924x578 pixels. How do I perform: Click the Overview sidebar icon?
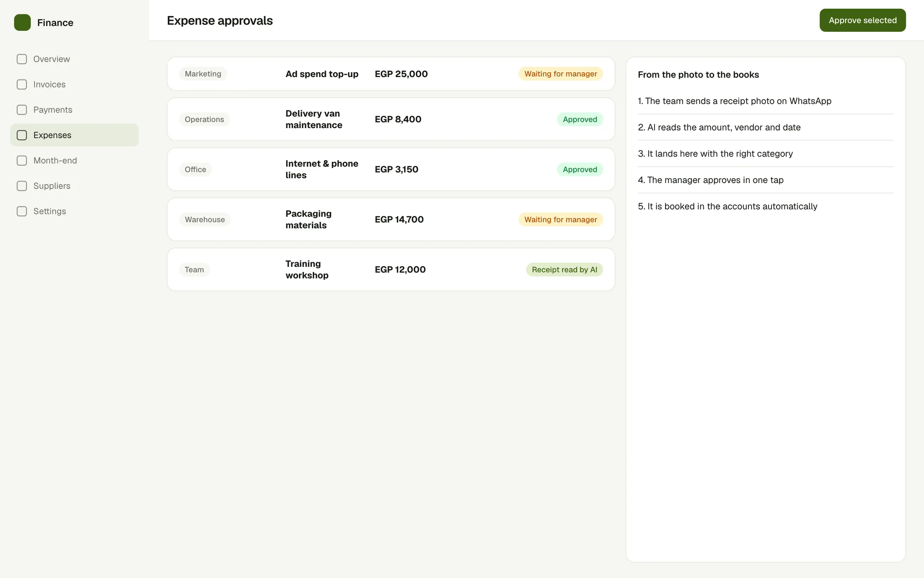pyautogui.click(x=22, y=59)
